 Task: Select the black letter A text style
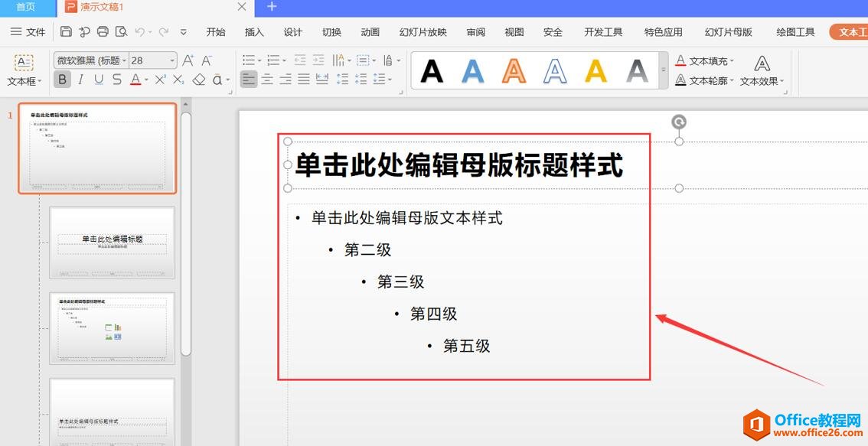tap(432, 70)
